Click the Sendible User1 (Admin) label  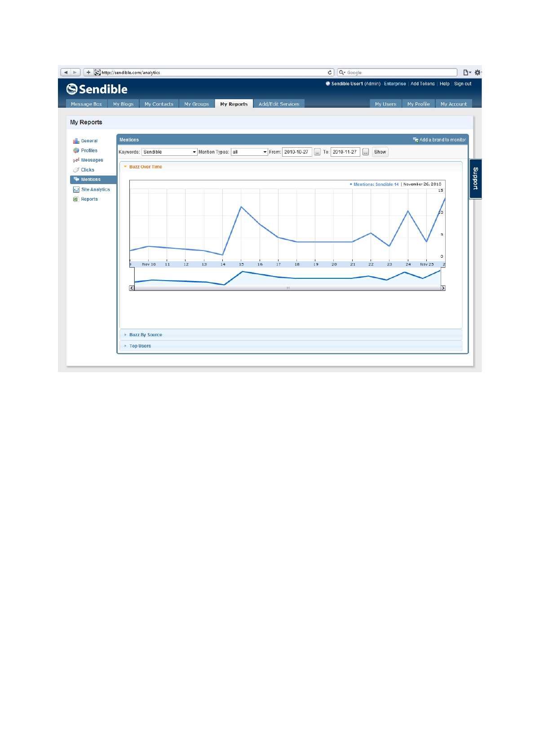(x=356, y=84)
